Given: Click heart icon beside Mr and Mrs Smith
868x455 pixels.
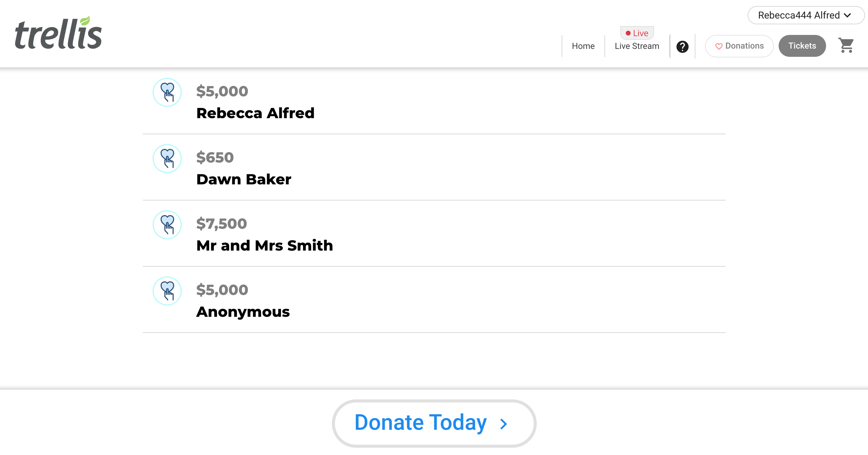Looking at the screenshot, I should pos(167,225).
